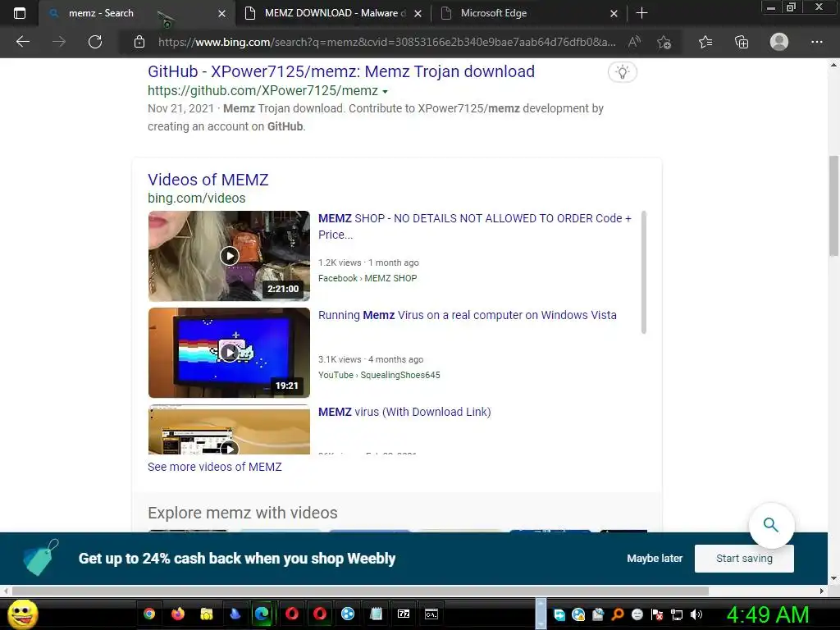The image size is (840, 630).
Task: Open a new browser tab
Action: point(641,13)
